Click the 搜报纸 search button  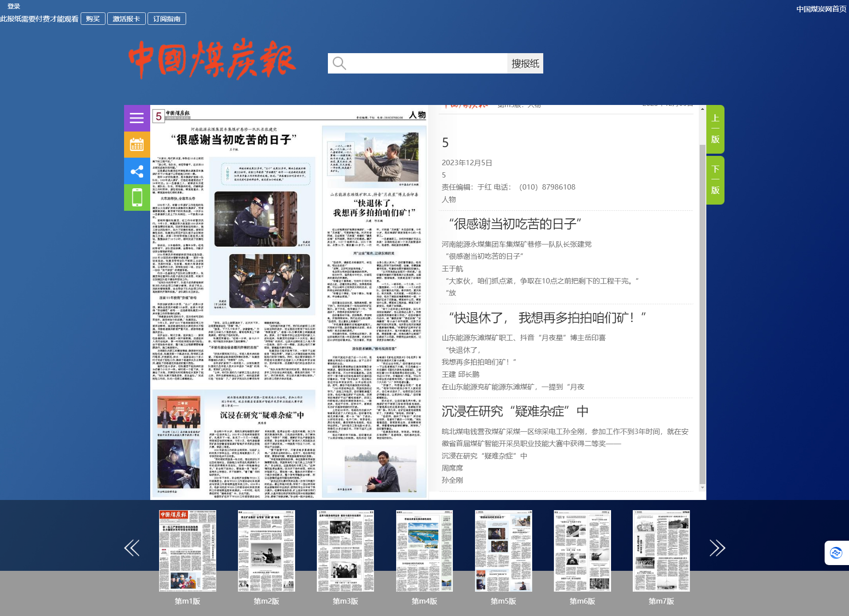tap(525, 63)
